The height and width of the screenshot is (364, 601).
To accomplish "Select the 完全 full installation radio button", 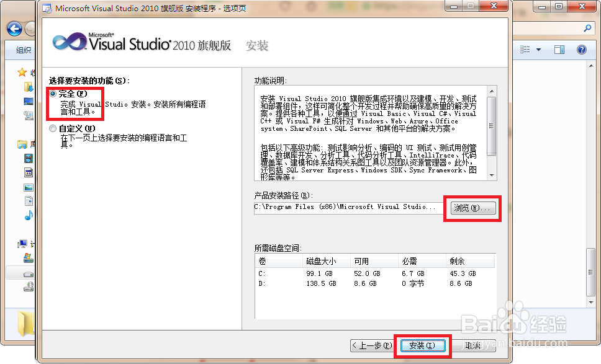I will pos(53,94).
